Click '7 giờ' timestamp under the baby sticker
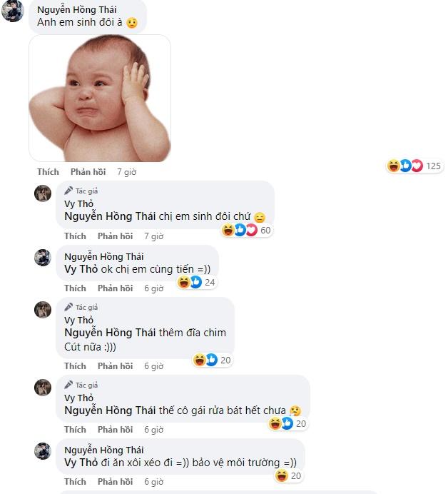448x494 pixels. click(126, 172)
